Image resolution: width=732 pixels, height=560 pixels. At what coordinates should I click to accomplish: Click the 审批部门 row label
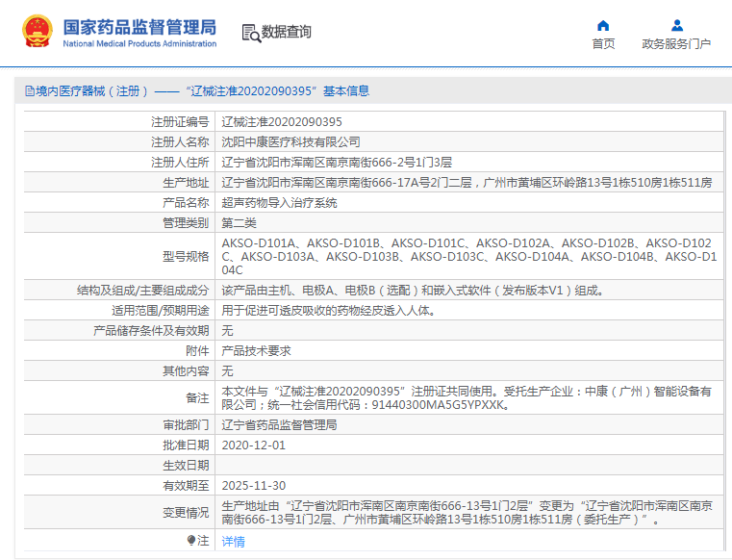pos(186,425)
